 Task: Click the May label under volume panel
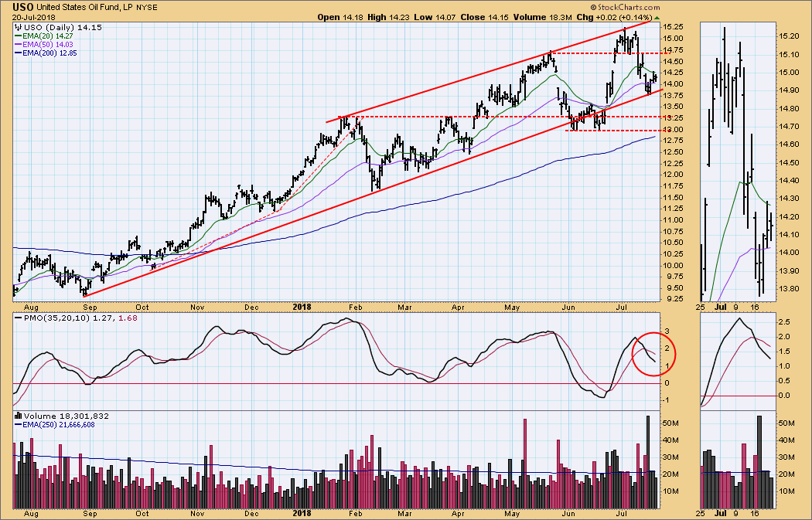pos(512,514)
